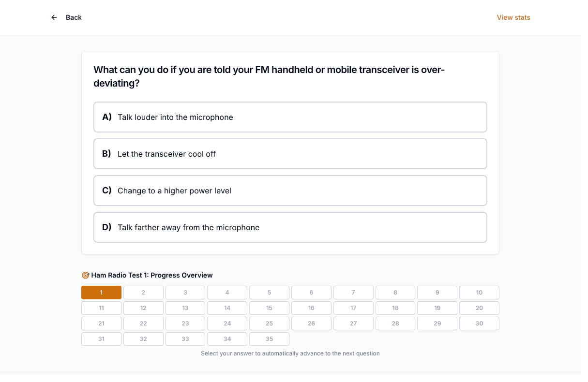This screenshot has width=588, height=382.
Task: Click the back arrow icon
Action: point(54,17)
